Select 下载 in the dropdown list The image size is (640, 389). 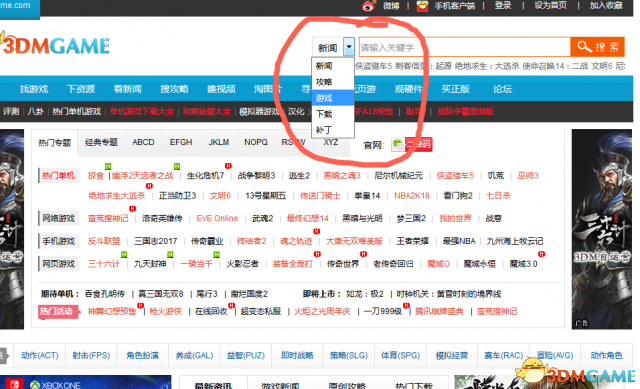coord(333,114)
